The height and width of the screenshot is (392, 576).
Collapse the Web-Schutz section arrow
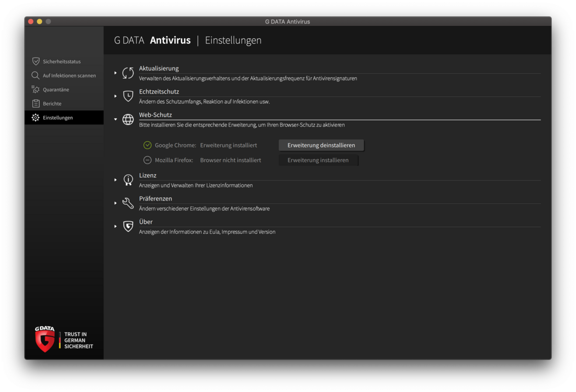115,119
